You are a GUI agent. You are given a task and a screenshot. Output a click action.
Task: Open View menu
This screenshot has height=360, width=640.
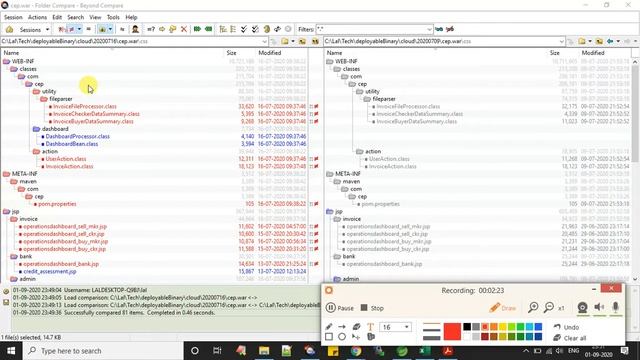pos(95,17)
